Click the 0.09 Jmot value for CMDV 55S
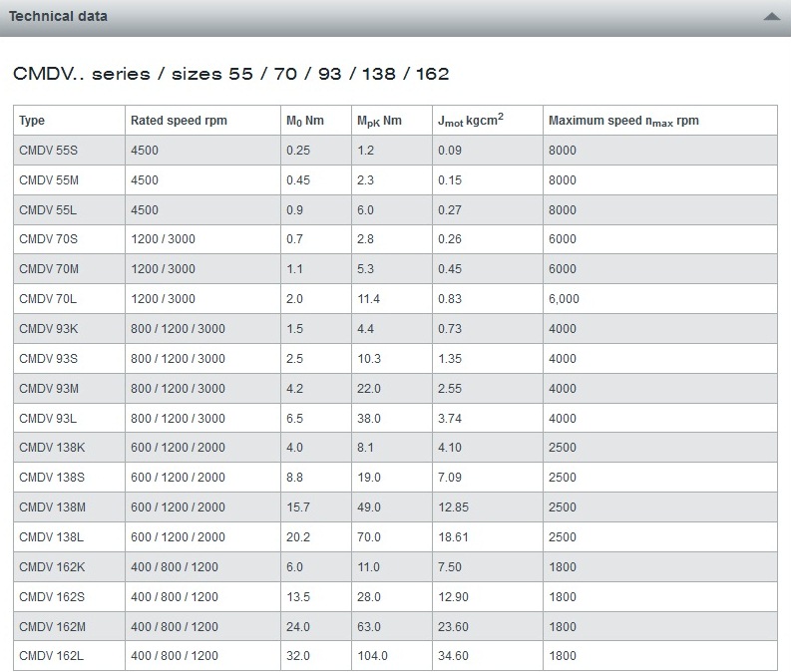 click(x=450, y=151)
